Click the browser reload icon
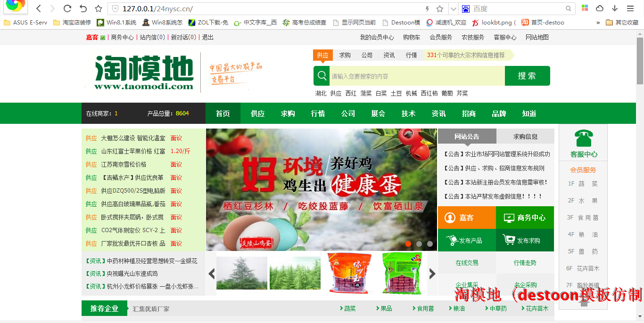644x323 pixels. (67, 8)
